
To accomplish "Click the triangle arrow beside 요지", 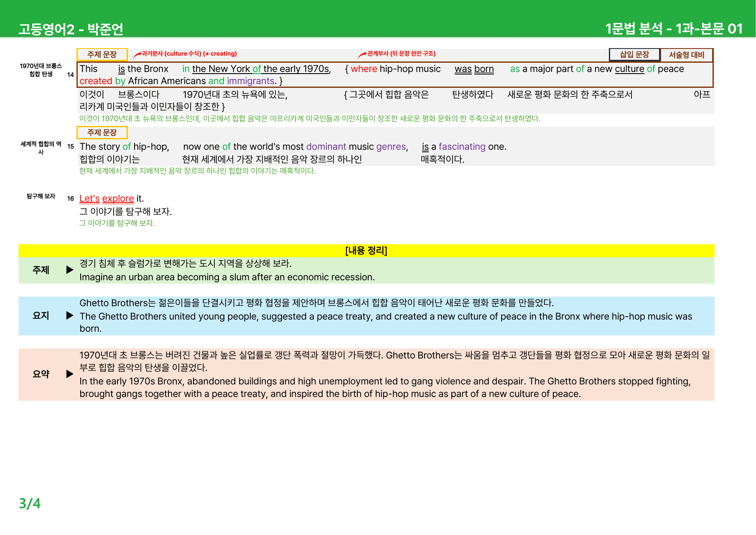I will tap(70, 316).
